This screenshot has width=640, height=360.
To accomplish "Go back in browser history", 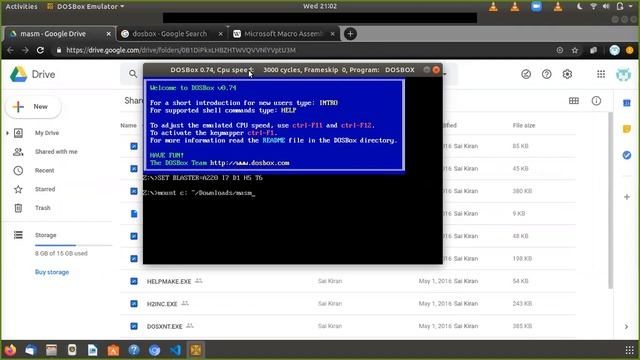I will point(10,50).
